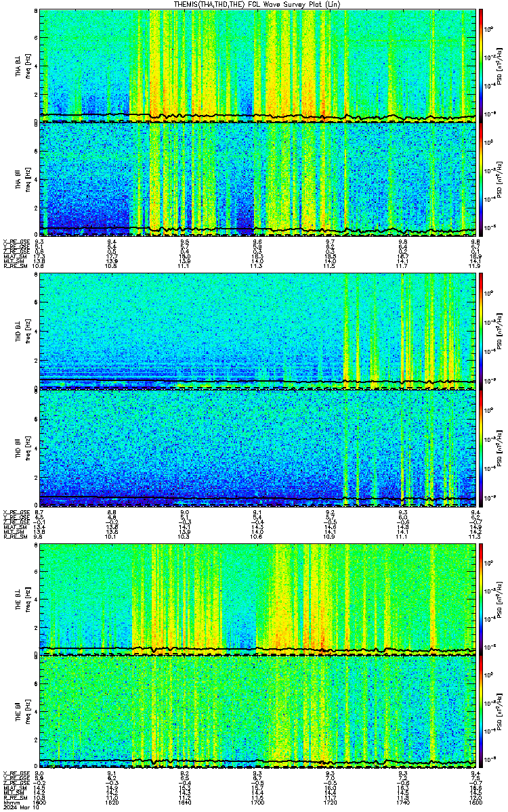Click the 1800 time tick label
Image resolution: width=508 pixels, height=812 pixels.
coord(475,803)
